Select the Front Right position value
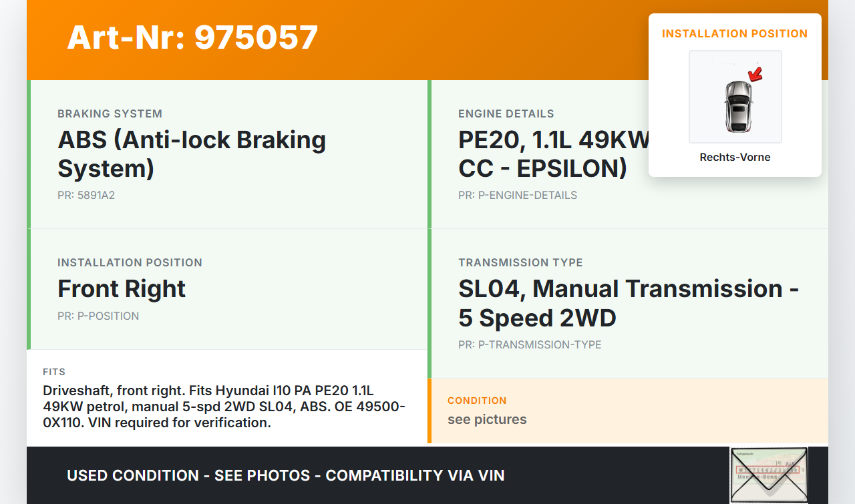This screenshot has width=855, height=504. [122, 289]
